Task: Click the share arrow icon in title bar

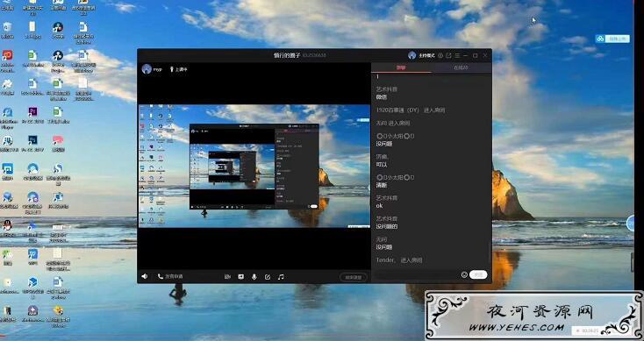Action: coord(449,55)
